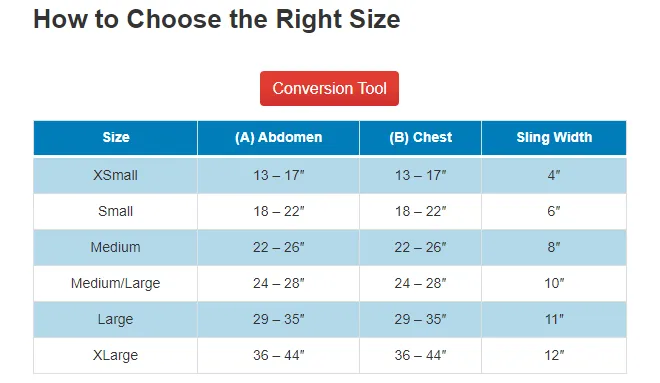660x383 pixels.
Task: Select the Sling Width column header
Action: [554, 138]
